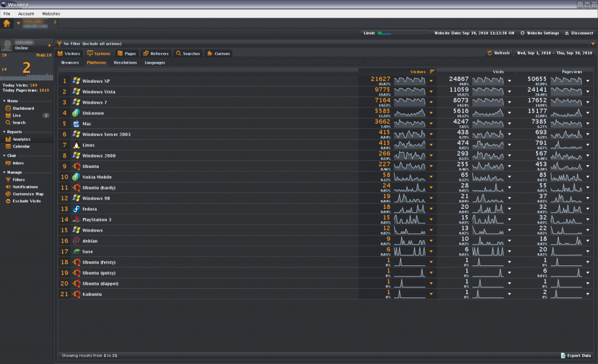Open the date range selector
598x364 pixels.
[555, 53]
